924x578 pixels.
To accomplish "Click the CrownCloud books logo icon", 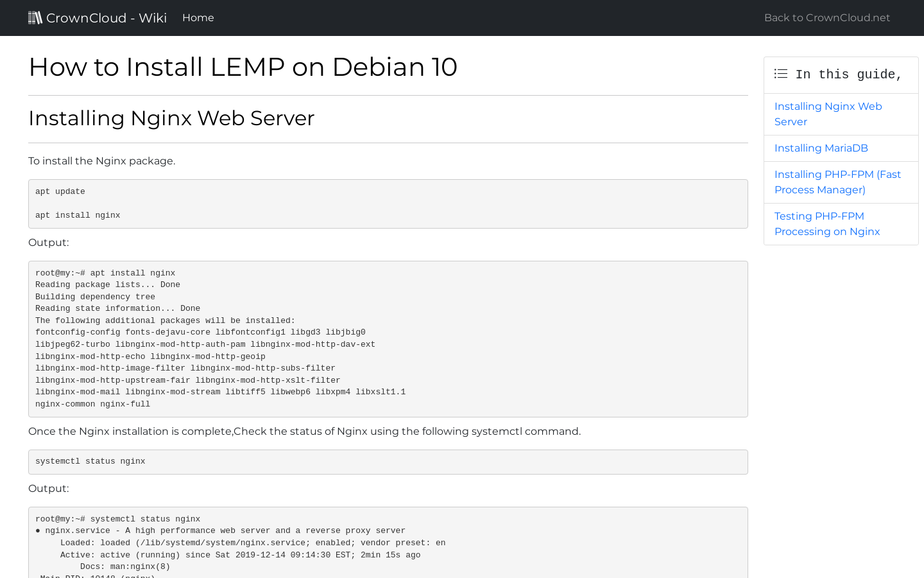I will point(35,17).
